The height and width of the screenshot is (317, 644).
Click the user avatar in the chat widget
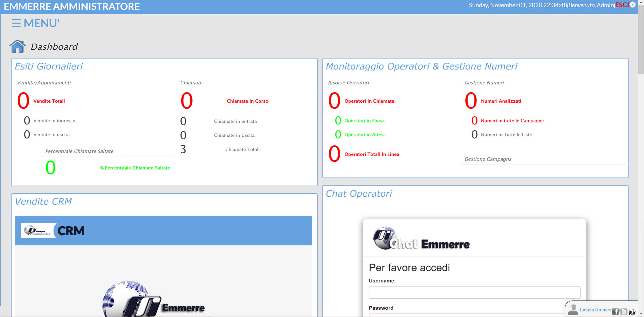pos(574,309)
